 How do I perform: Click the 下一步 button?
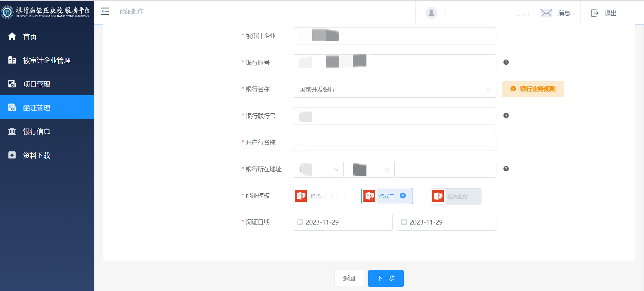pyautogui.click(x=386, y=278)
